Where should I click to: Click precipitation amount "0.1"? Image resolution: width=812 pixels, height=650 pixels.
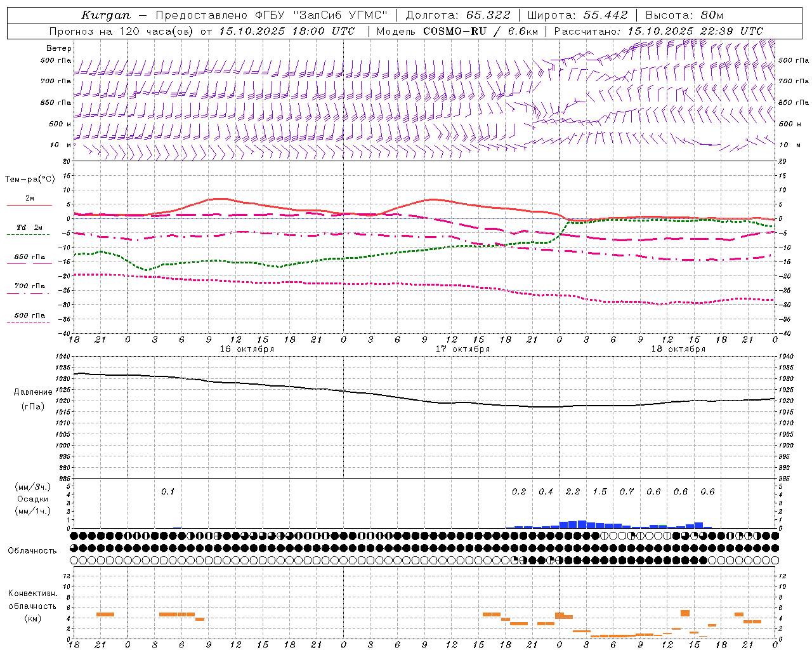[167, 491]
